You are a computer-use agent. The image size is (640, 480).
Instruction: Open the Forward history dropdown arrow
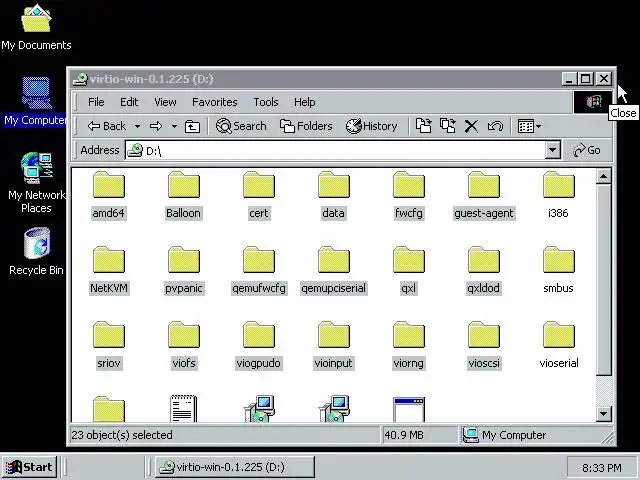(x=174, y=127)
